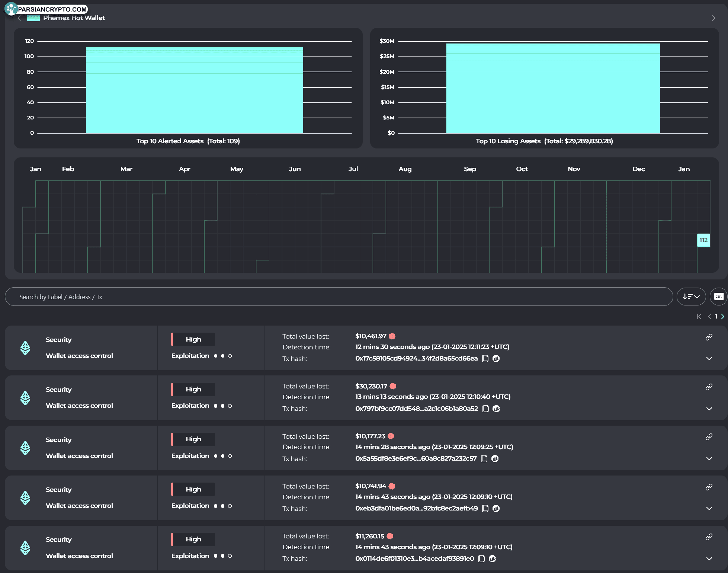Image resolution: width=728 pixels, height=573 pixels.
Task: Go to next alerts page
Action: tap(722, 316)
